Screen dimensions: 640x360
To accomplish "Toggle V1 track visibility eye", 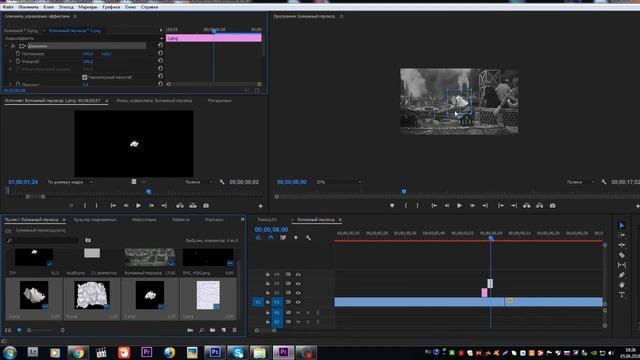I will coord(298,302).
